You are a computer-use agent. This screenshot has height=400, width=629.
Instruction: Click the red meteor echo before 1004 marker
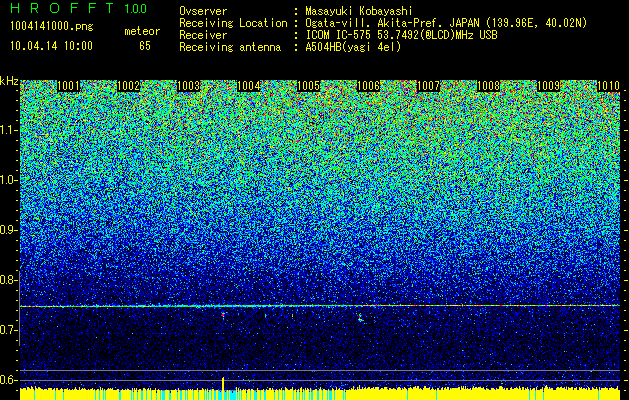223,315
